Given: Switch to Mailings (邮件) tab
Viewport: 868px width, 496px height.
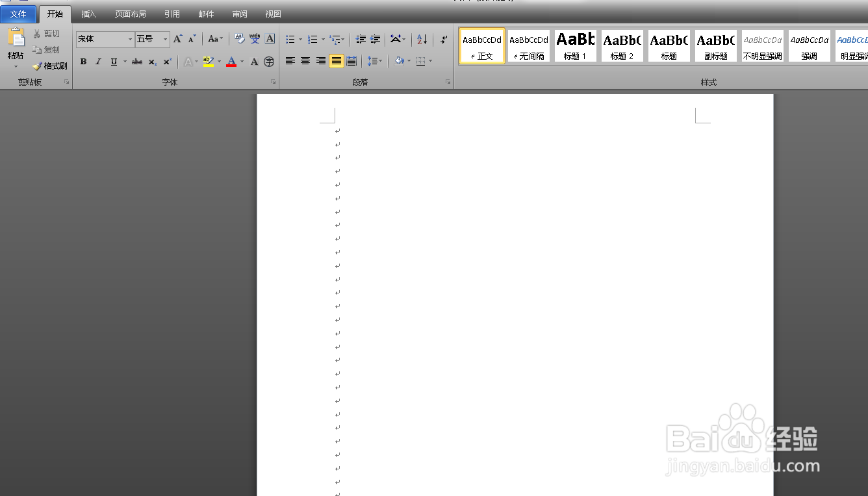Looking at the screenshot, I should coord(206,14).
